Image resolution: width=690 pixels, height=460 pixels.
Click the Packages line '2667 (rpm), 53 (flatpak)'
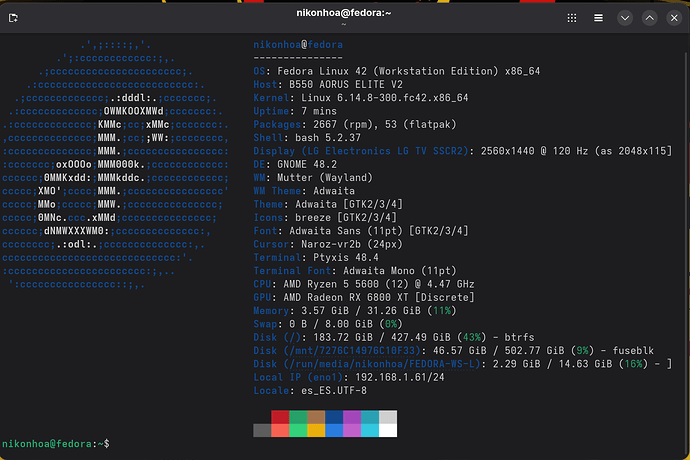[x=355, y=125]
